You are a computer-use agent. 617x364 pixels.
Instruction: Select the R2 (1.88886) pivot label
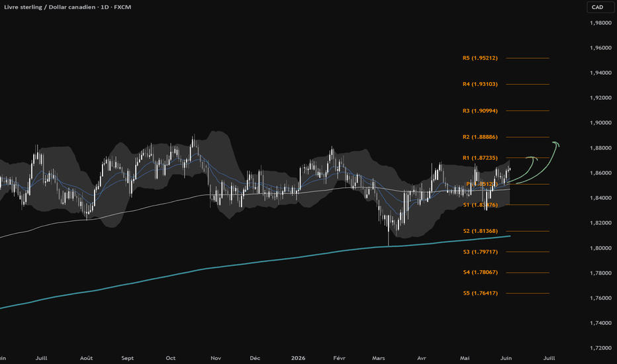(480, 137)
